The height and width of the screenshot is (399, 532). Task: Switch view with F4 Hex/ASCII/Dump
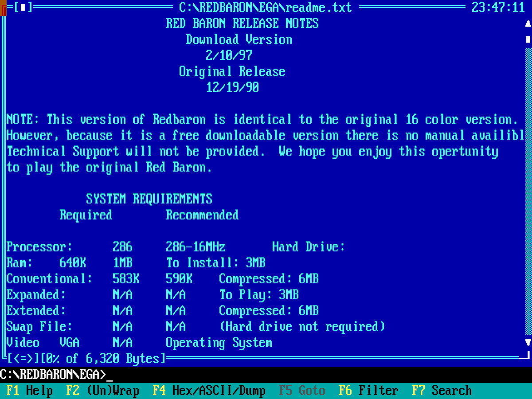click(209, 391)
